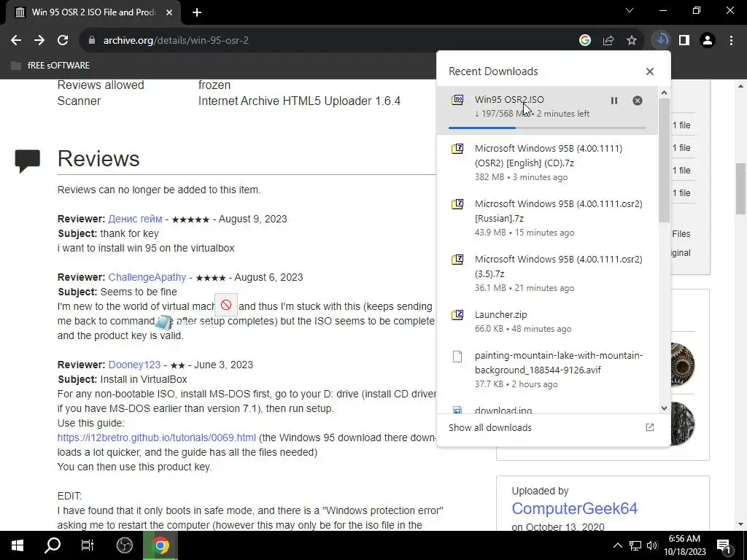Cancel the Win95 OSR2.ISO download
Screen dimensions: 747x560
[638, 101]
